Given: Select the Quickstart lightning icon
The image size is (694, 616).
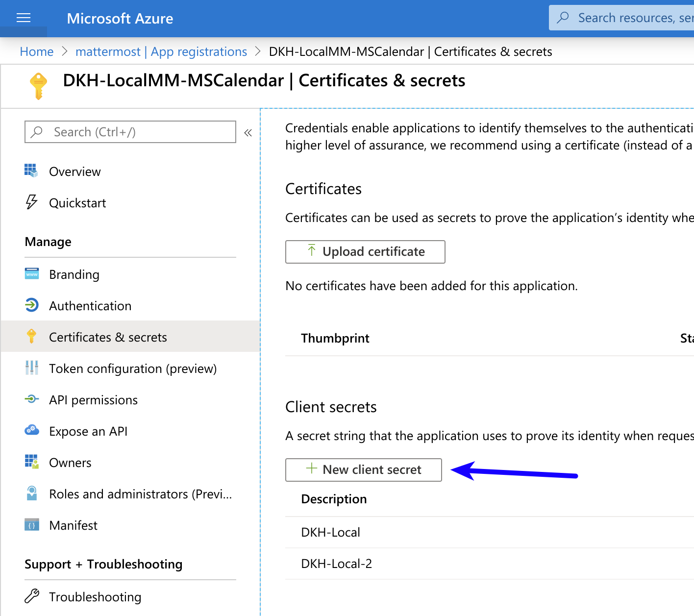Looking at the screenshot, I should [31, 202].
